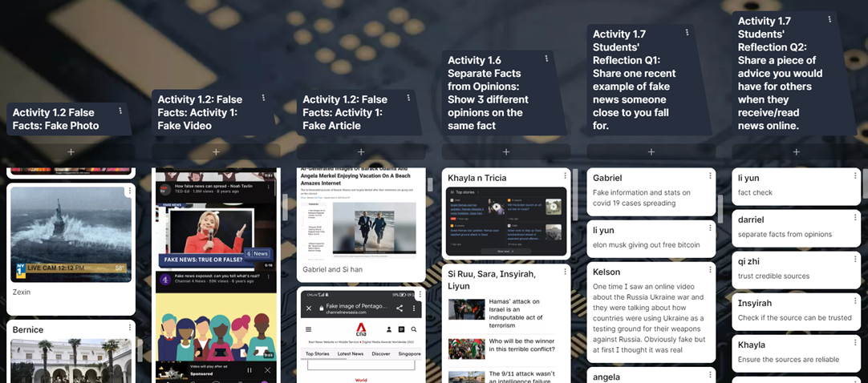Open Zexin's Statue of Liberty storm image

pyautogui.click(x=71, y=234)
